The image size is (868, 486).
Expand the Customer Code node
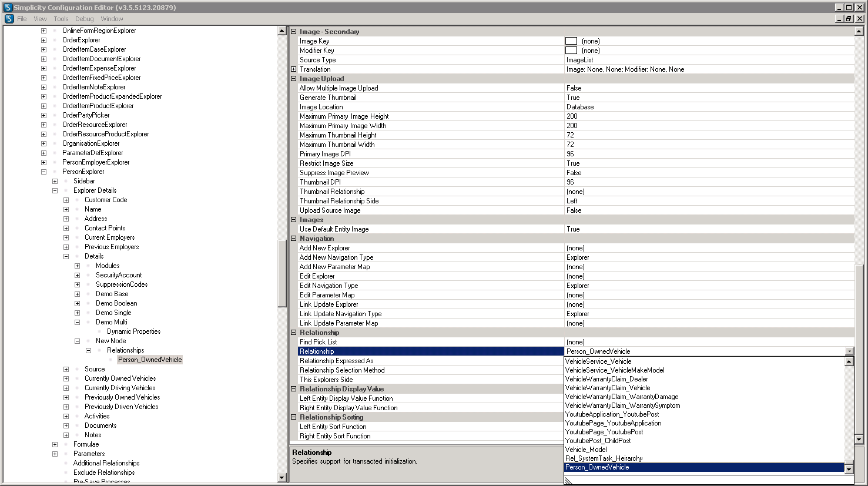point(66,200)
